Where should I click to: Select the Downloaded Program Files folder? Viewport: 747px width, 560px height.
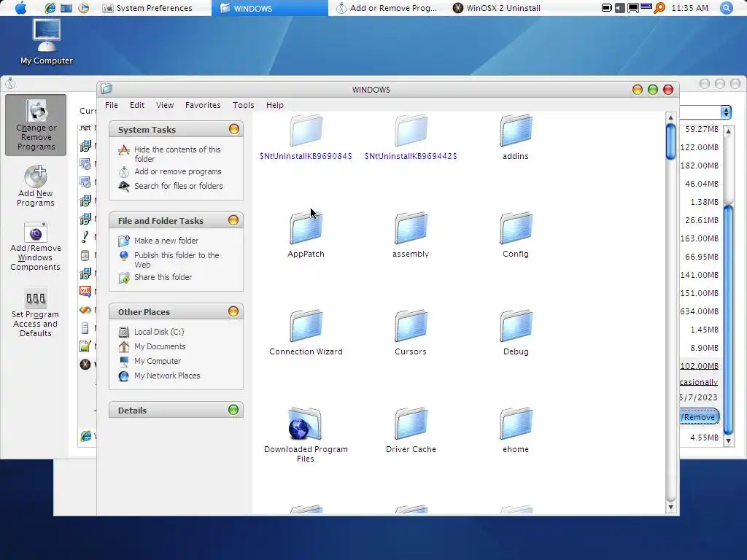pos(306,435)
